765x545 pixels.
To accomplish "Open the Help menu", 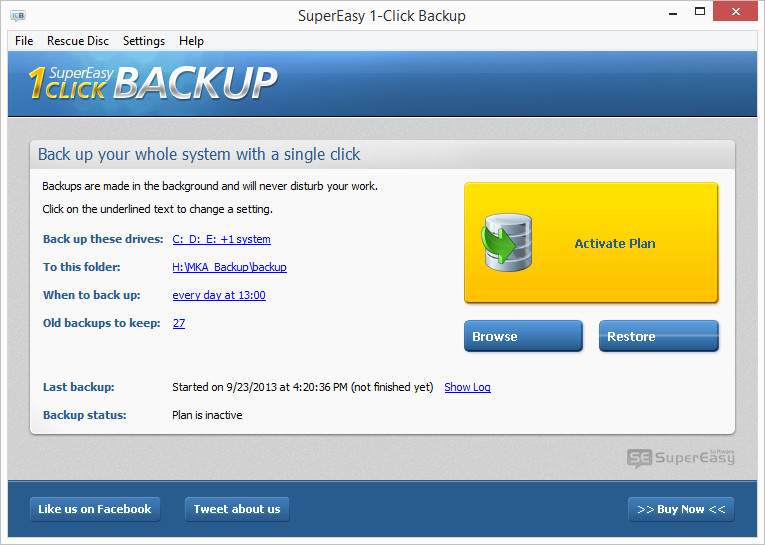I will click(191, 41).
